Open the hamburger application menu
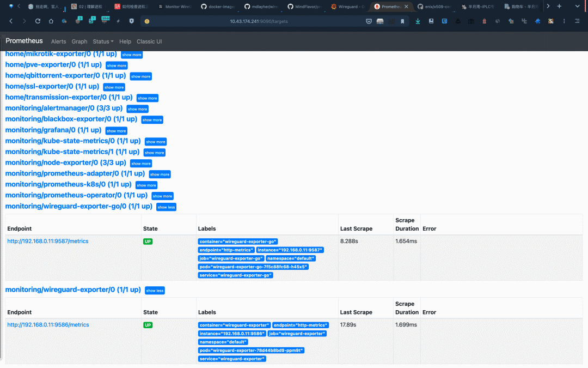This screenshot has width=588, height=368. [577, 21]
